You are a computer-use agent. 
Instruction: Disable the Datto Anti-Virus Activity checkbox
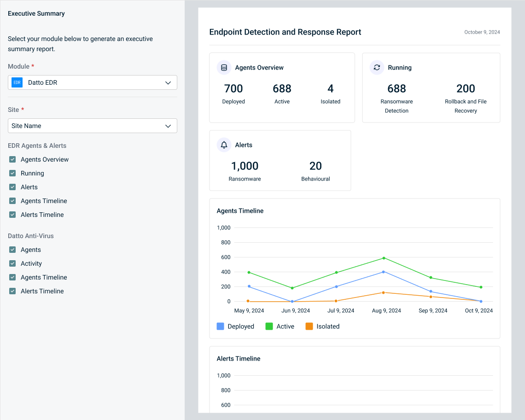pos(12,263)
